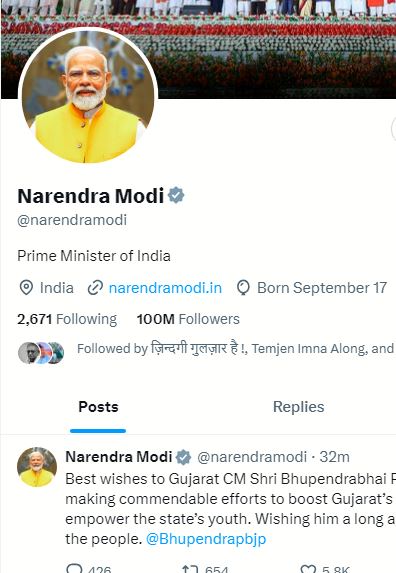The image size is (396, 573).
Task: Open the 2,671 Following list
Action: pyautogui.click(x=67, y=319)
